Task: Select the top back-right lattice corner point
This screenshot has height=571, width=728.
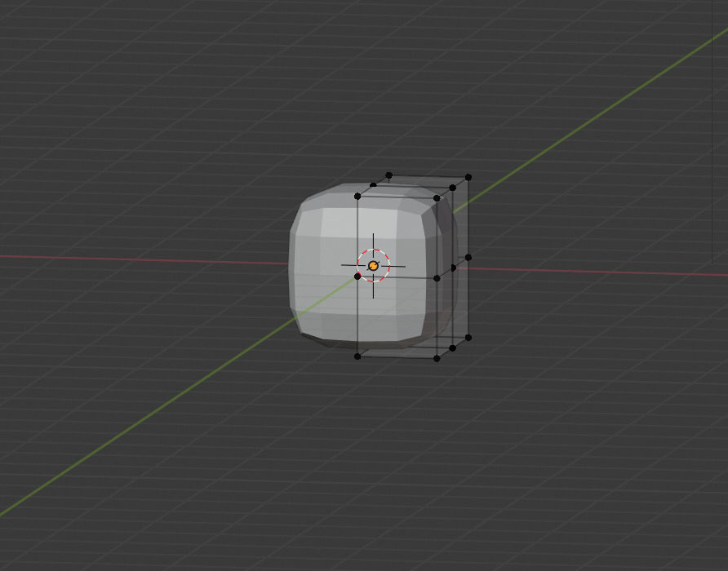Action: coord(468,176)
